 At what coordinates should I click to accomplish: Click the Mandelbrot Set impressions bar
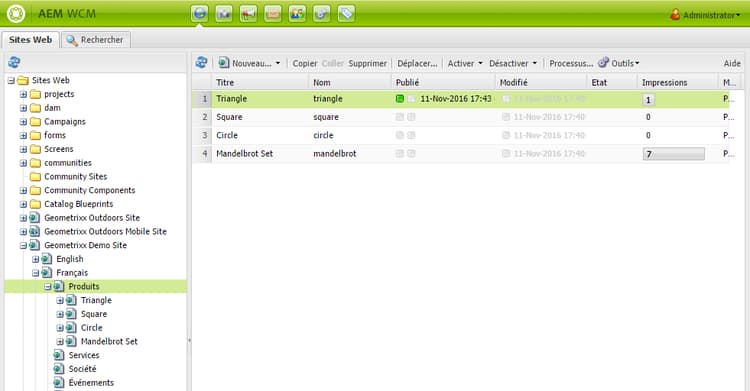(673, 154)
